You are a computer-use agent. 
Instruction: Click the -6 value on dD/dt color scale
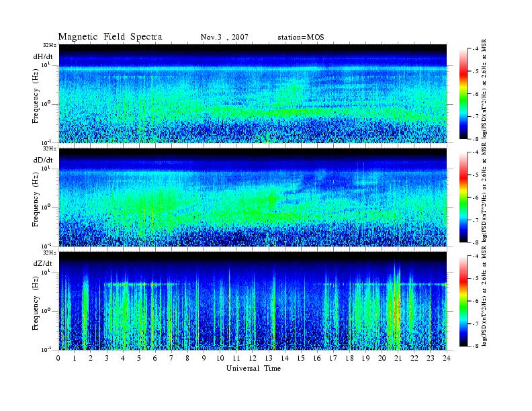point(476,197)
